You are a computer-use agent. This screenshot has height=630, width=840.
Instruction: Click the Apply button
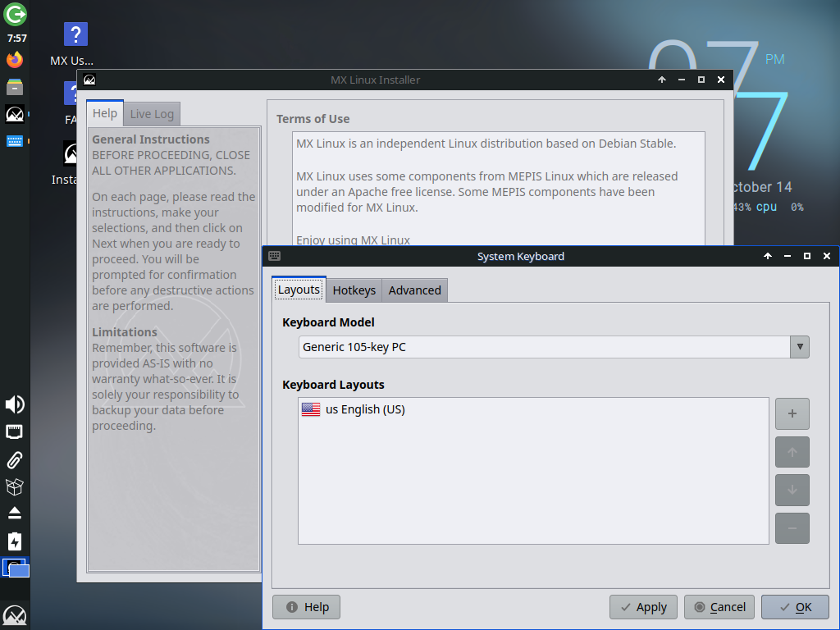(643, 607)
